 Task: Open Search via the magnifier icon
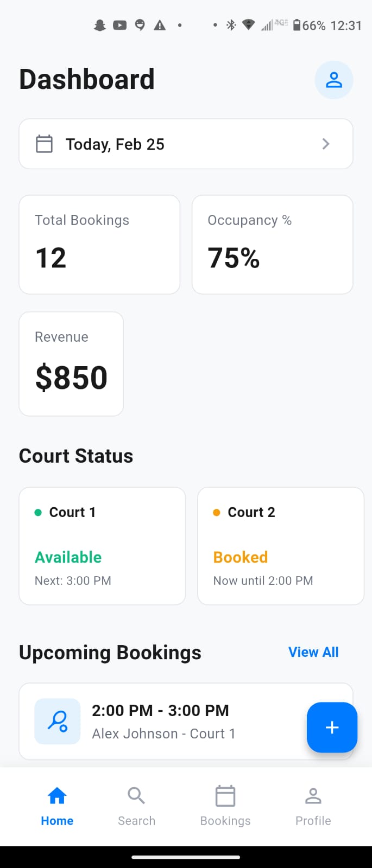click(136, 796)
